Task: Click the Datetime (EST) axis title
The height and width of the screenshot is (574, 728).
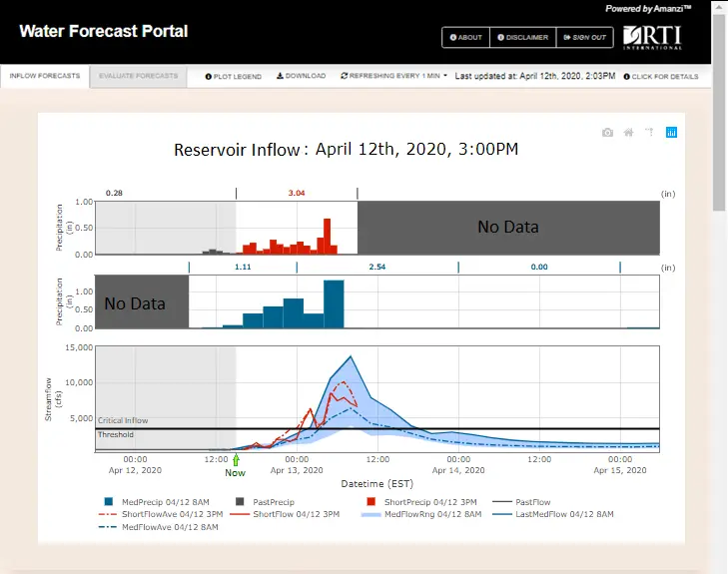Action: pyautogui.click(x=377, y=484)
